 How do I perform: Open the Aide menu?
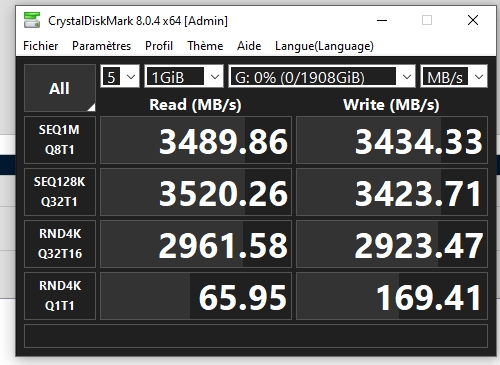pos(249,46)
